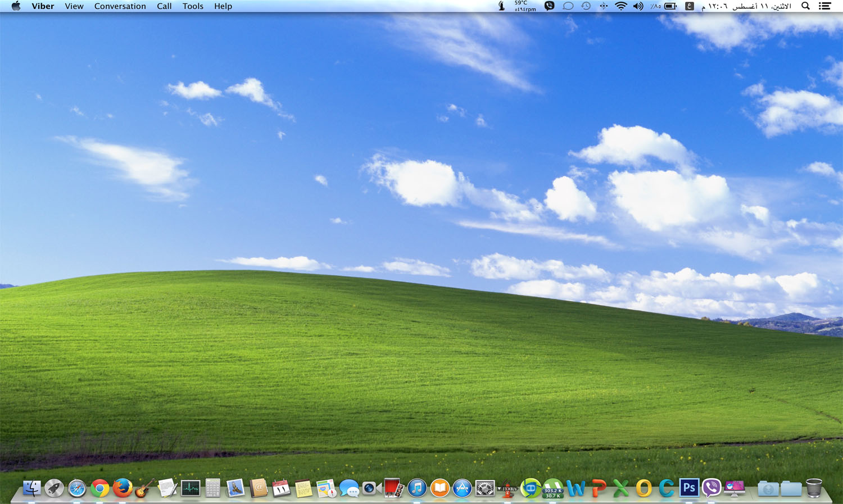Open the Trash in the Dock
Viewport: 843px width, 504px height.
813,488
